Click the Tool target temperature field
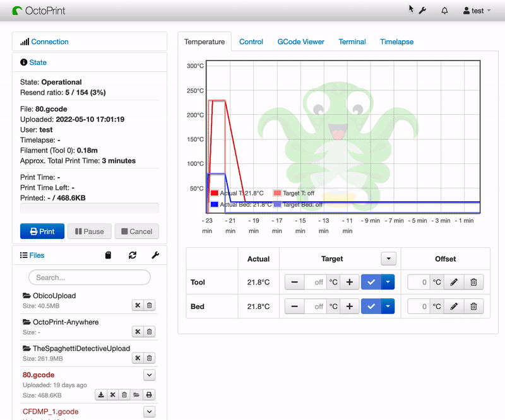 (x=315, y=283)
